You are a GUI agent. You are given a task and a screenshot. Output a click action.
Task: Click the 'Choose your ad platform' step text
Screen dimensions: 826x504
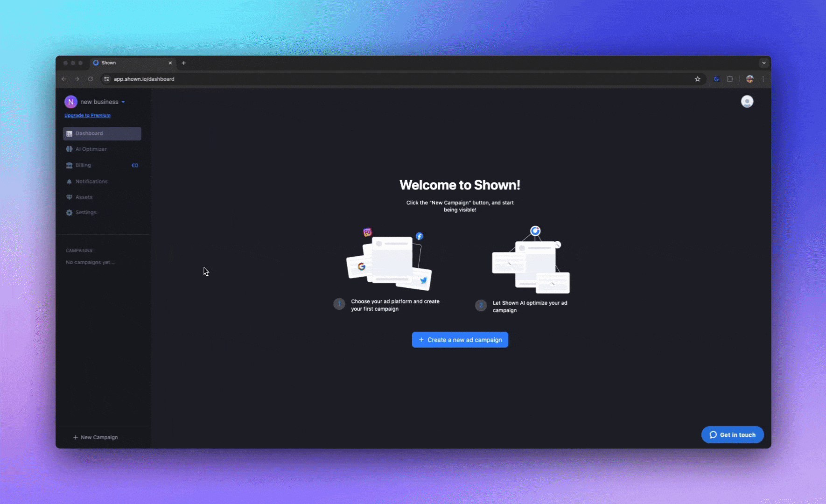tap(395, 305)
